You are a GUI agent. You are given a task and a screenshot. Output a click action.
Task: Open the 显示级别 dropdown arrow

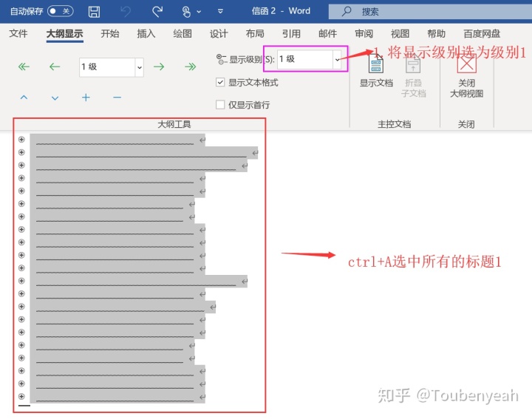pyautogui.click(x=337, y=60)
